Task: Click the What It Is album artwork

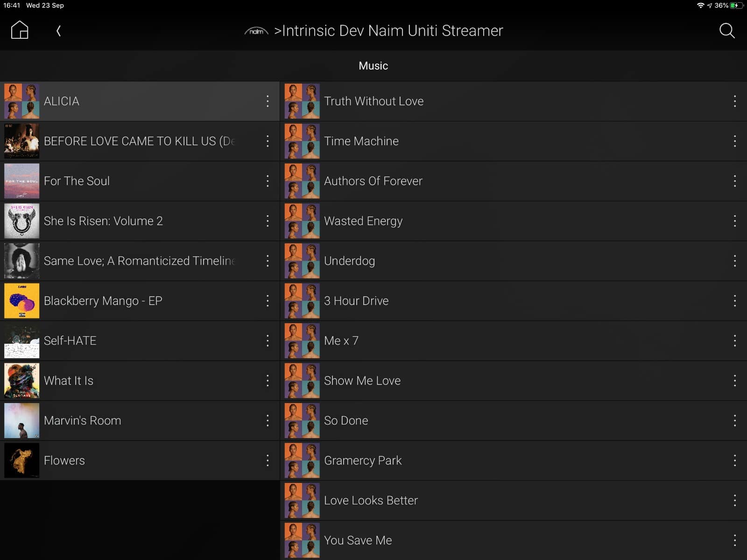Action: 22,381
